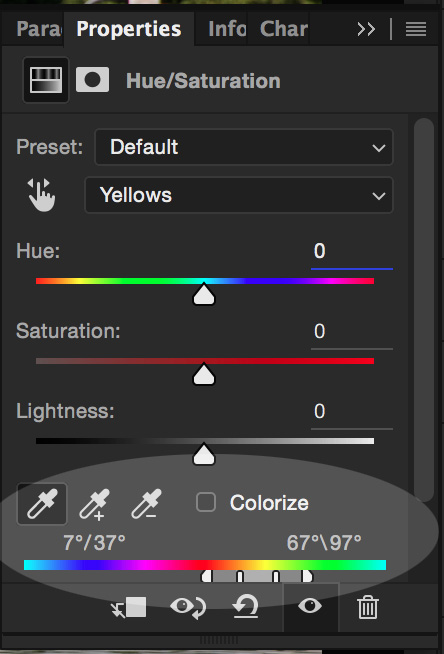The image size is (444, 654).
Task: Activate the on-image targeted adjustment hand tool
Action: pyautogui.click(x=41, y=195)
